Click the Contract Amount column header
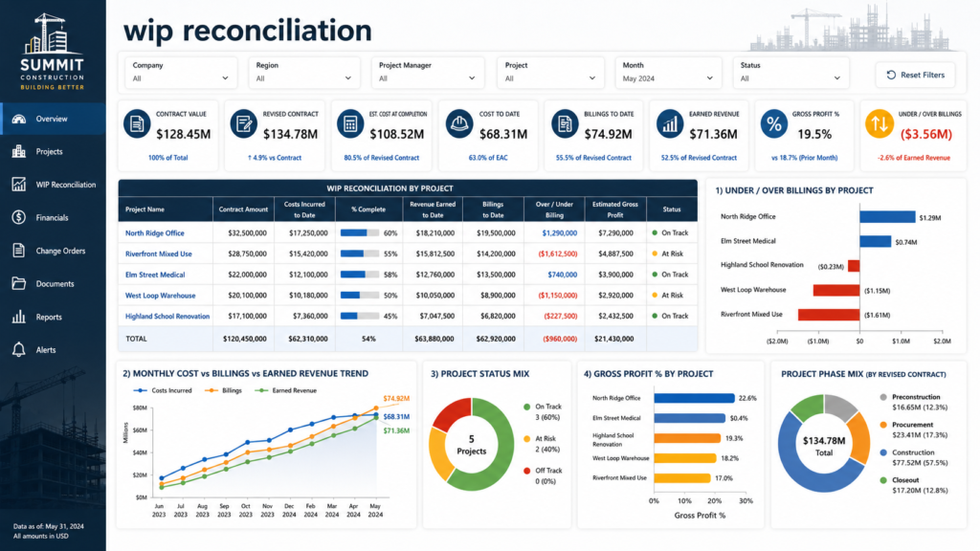This screenshot has width=980, height=551. coord(243,209)
